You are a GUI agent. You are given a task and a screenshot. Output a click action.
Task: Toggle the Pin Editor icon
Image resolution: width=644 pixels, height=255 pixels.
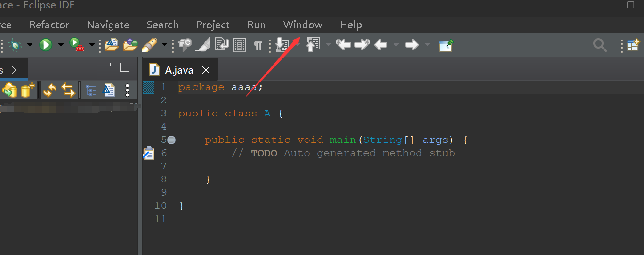click(x=446, y=45)
